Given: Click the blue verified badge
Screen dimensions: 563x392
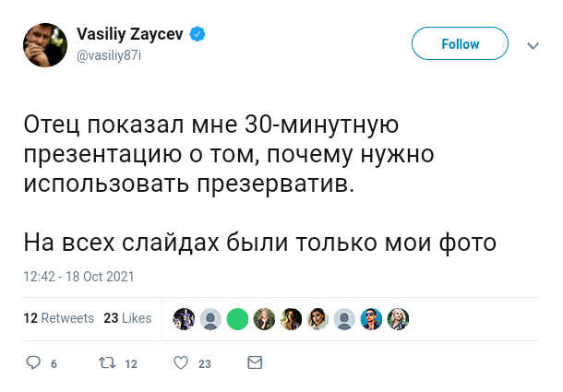Looking at the screenshot, I should pyautogui.click(x=197, y=35).
